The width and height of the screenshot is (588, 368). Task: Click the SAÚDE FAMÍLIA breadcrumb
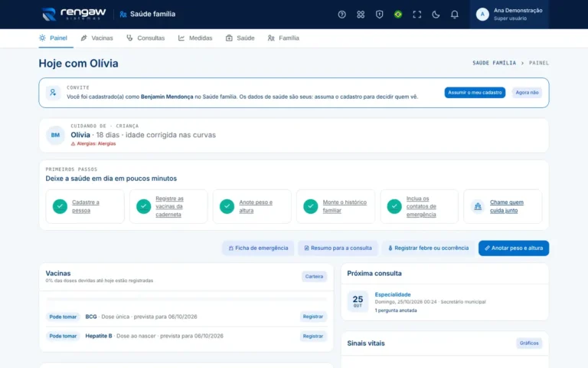click(494, 63)
